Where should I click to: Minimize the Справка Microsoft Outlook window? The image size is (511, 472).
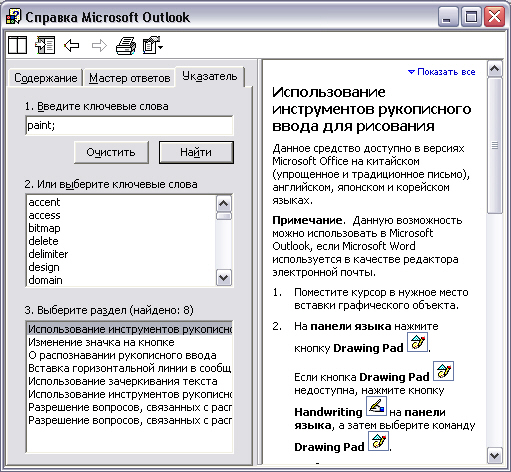click(447, 17)
